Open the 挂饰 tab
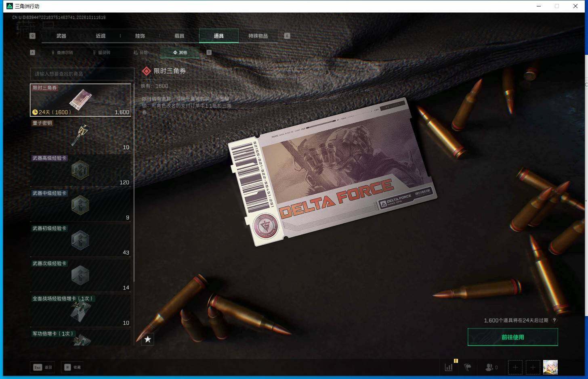Viewport: 588px width, 379px height. pos(140,36)
